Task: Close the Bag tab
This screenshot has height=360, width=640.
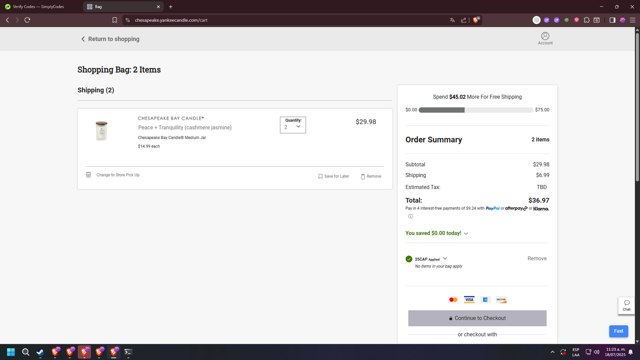Action: click(158, 7)
